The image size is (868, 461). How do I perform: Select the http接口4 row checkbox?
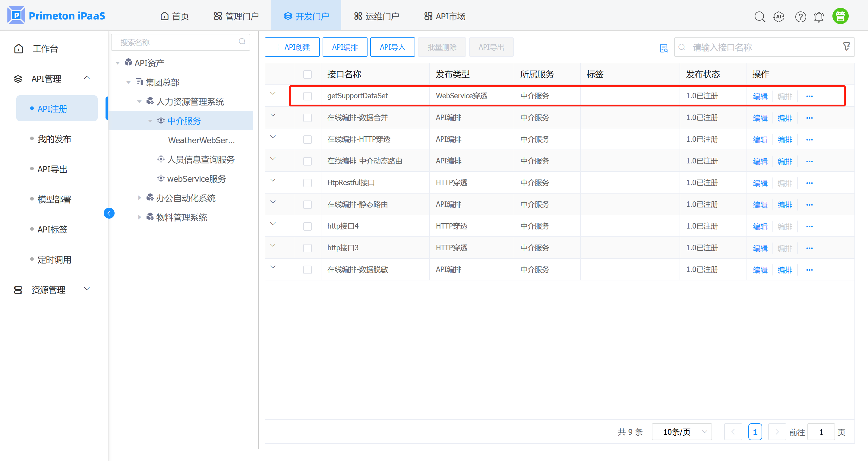coord(307,226)
